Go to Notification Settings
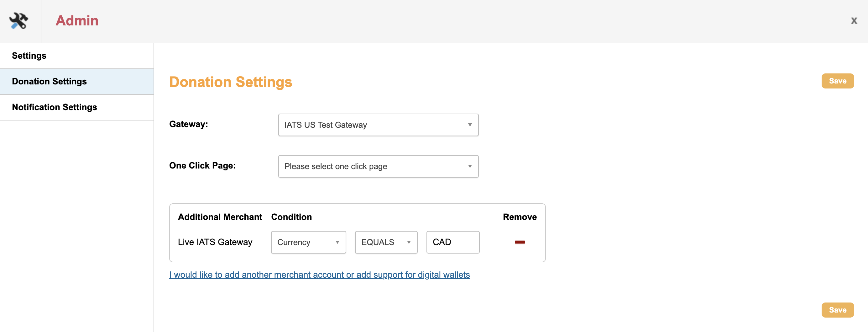The image size is (868, 332). coord(54,107)
